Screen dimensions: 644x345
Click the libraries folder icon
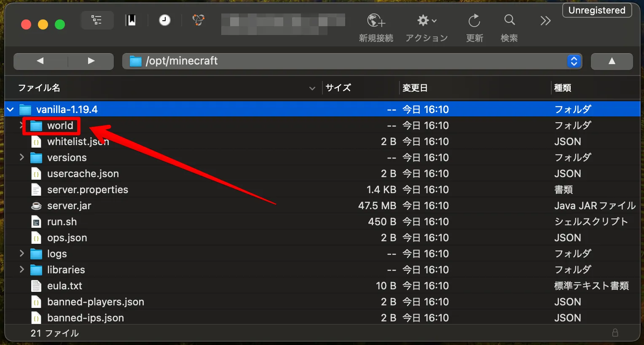[x=36, y=270]
